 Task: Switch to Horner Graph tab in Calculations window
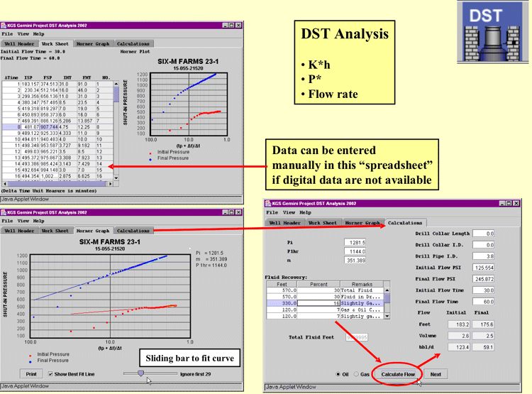[362, 223]
